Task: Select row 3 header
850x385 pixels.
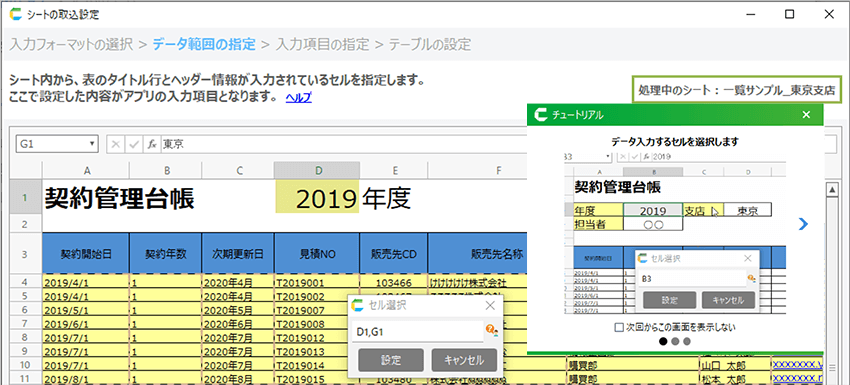Action: pos(25,254)
